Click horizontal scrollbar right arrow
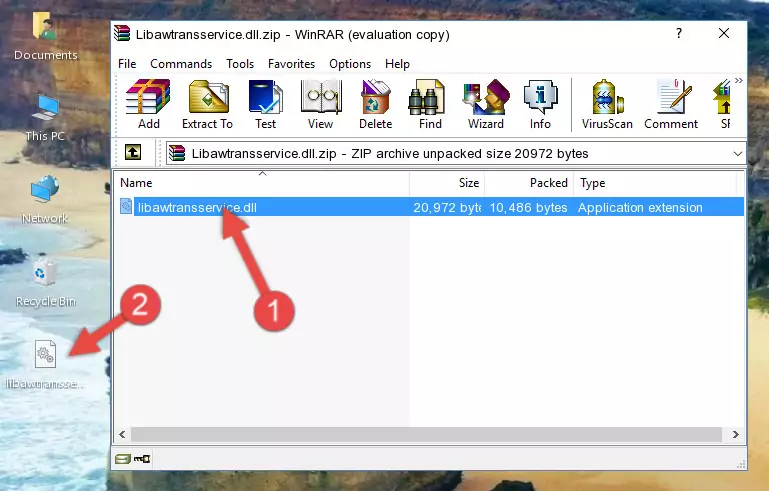The width and height of the screenshot is (769, 491). tap(735, 434)
